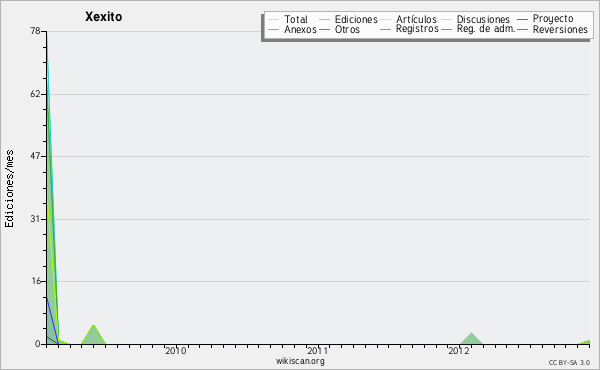Click the wikiscan.org credit text
The height and width of the screenshot is (370, 600).
300,361
